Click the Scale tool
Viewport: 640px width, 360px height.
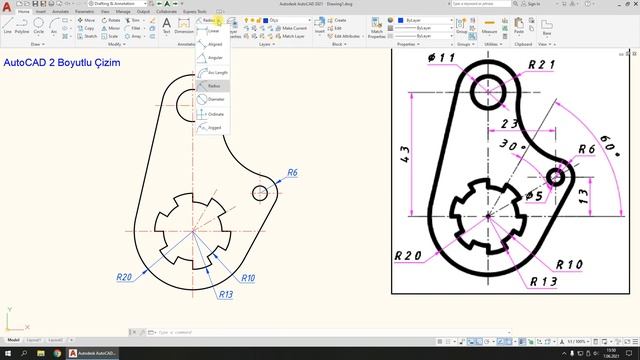coord(110,36)
